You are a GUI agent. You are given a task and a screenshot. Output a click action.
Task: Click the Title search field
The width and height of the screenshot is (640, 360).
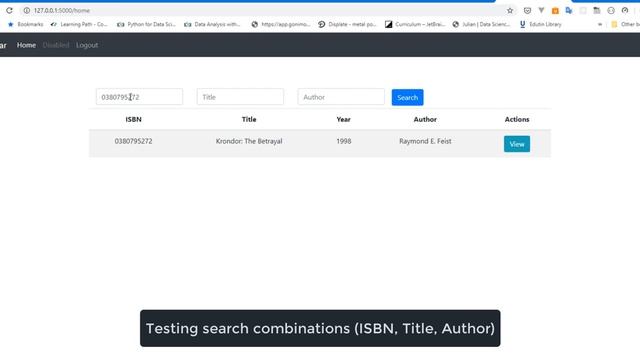pyautogui.click(x=240, y=97)
